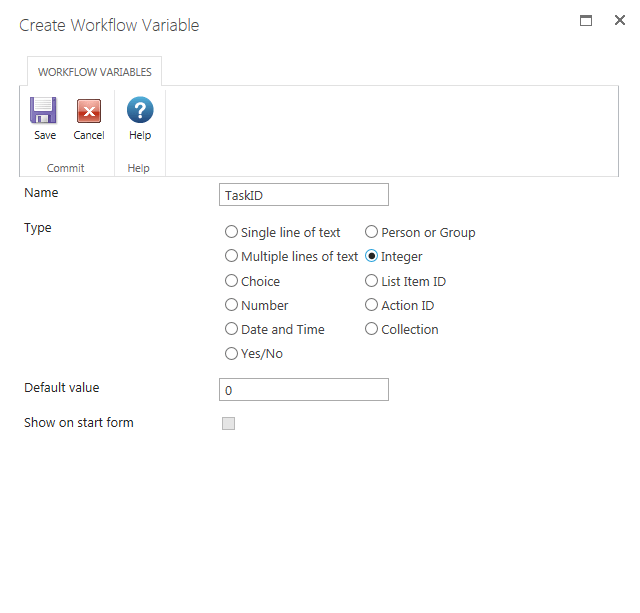Viewport: 640px width, 613px height.
Task: Choose List Item ID type
Action: tap(371, 280)
